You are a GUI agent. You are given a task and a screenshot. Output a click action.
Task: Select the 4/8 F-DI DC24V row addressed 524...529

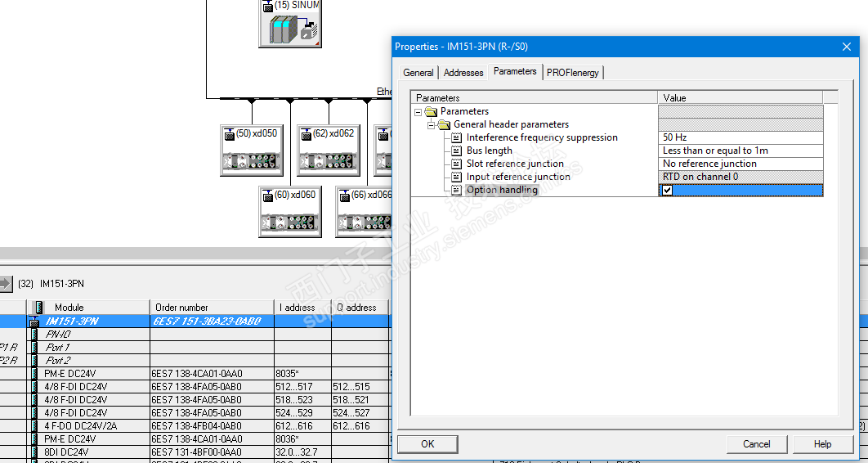[x=195, y=412]
